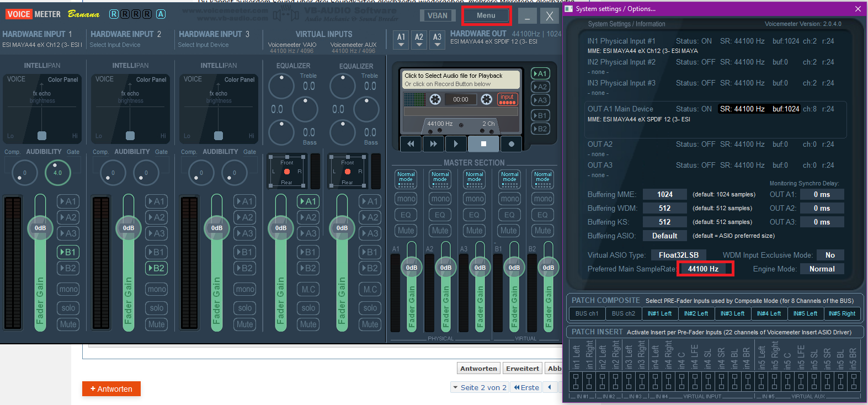This screenshot has height=405, width=868.
Task: Click OUT A1 monitoring delay 0 ms field
Action: (x=822, y=194)
